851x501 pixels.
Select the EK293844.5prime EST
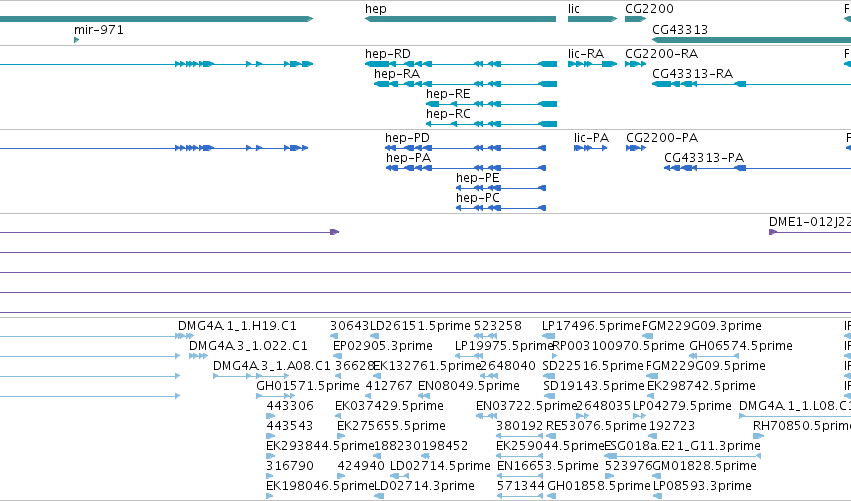point(270,456)
